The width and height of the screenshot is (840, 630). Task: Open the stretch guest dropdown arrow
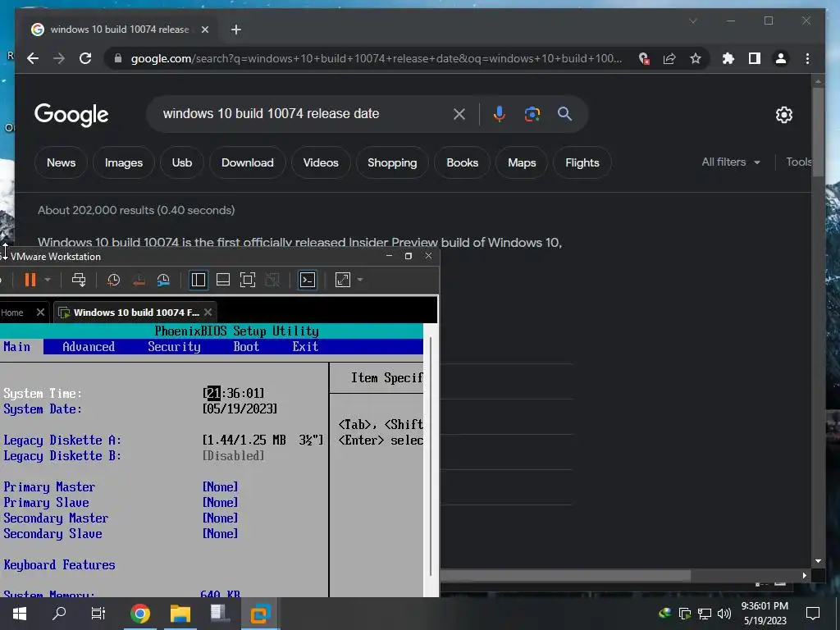click(360, 280)
